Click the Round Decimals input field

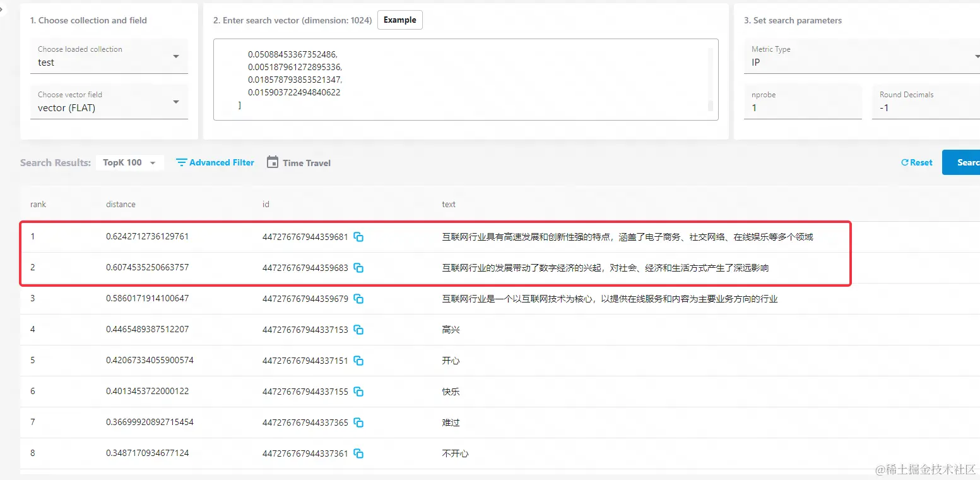pos(926,102)
